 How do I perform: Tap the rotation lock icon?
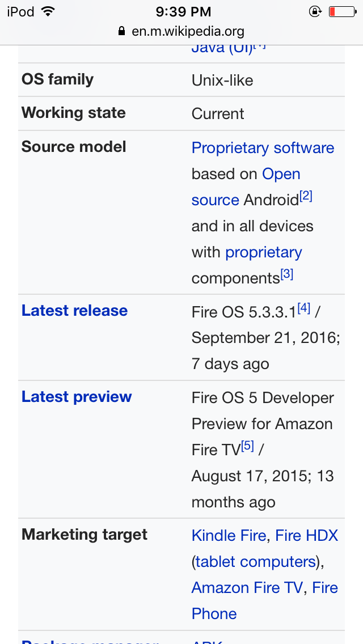[315, 11]
